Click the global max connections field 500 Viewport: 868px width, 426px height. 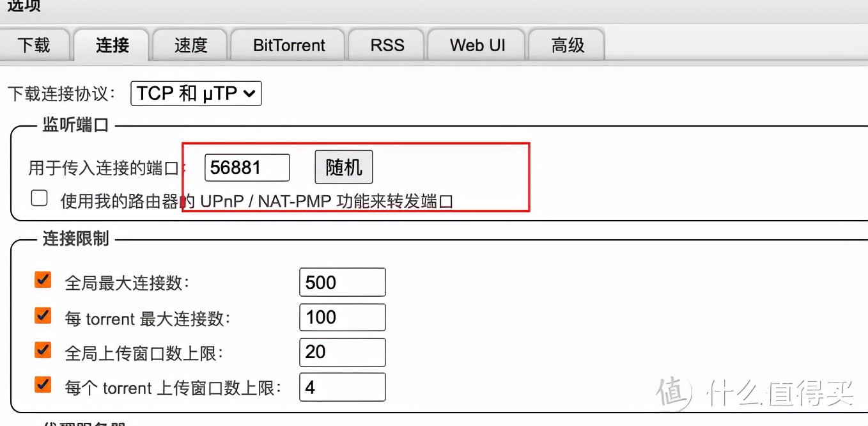pyautogui.click(x=342, y=282)
